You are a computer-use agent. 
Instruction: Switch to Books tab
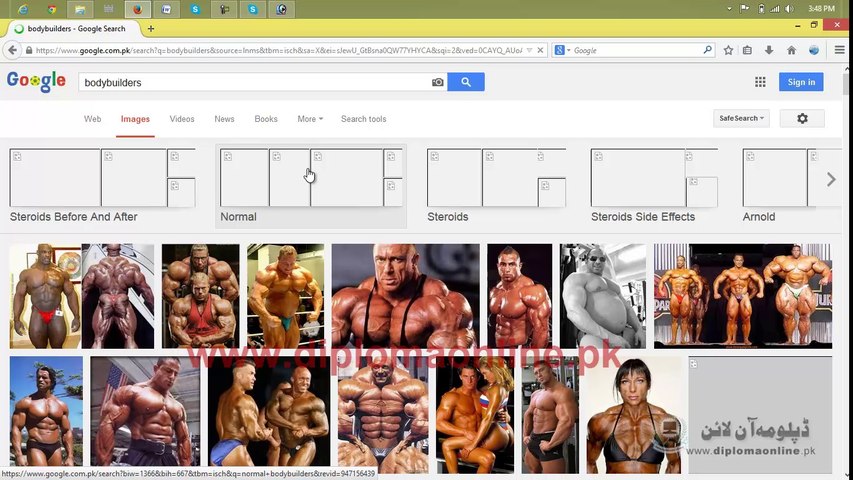(x=266, y=119)
